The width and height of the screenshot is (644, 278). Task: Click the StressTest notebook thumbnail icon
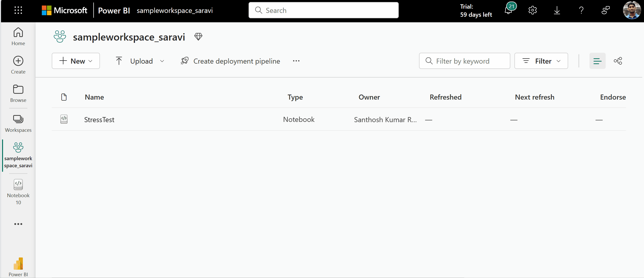coord(64,119)
